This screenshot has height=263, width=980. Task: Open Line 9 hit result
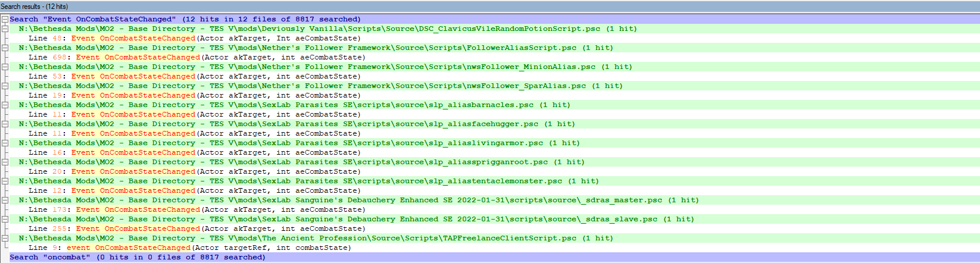(189, 248)
